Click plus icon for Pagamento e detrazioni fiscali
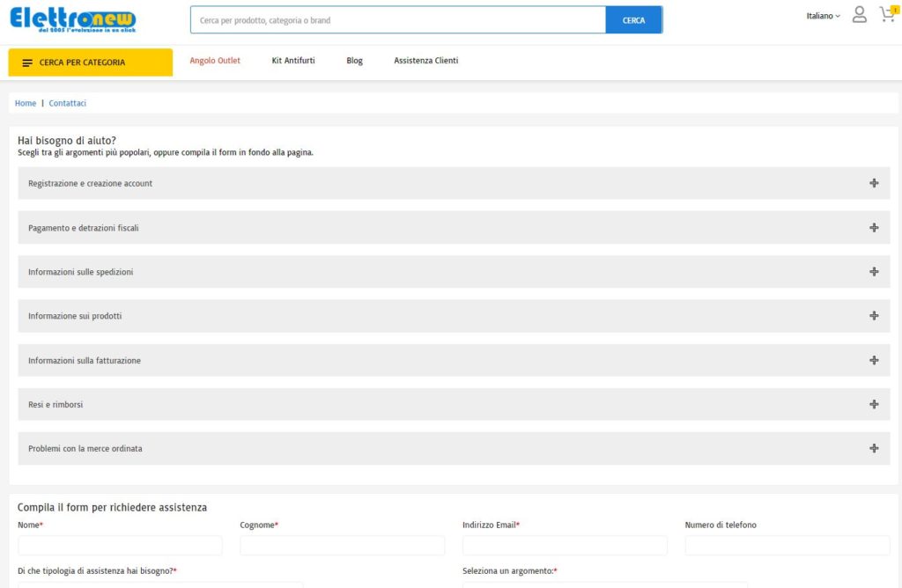The image size is (902, 588). click(873, 228)
